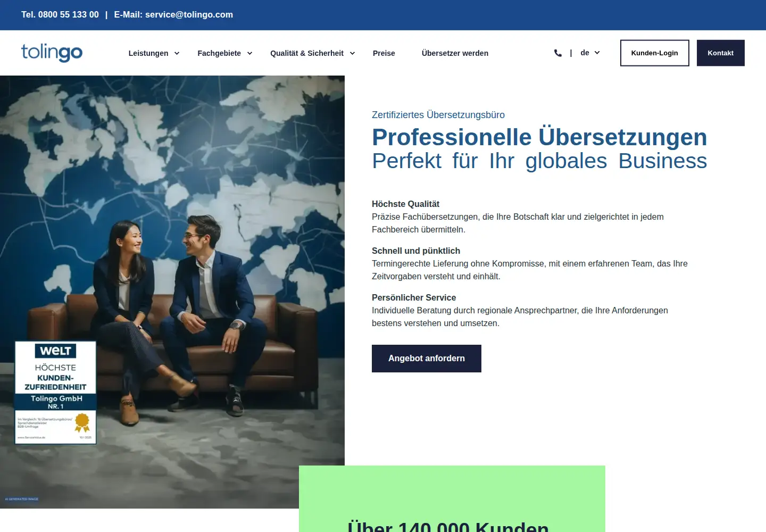Click the Angebot anfordern button
The height and width of the screenshot is (532, 766).
(427, 359)
